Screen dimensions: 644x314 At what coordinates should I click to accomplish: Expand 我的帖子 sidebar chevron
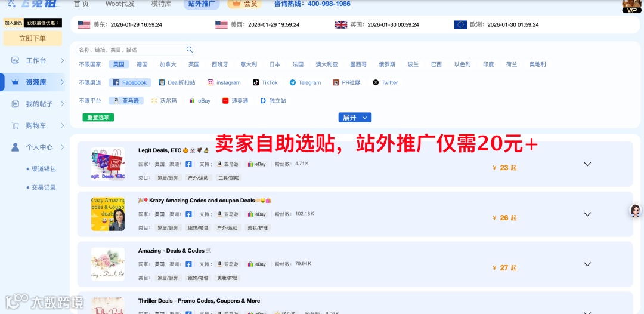[63, 104]
